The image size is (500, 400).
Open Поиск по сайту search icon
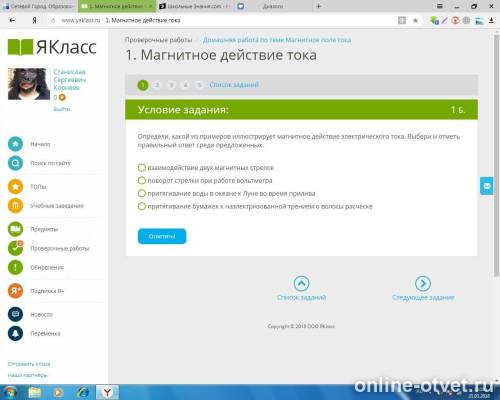coord(15,163)
